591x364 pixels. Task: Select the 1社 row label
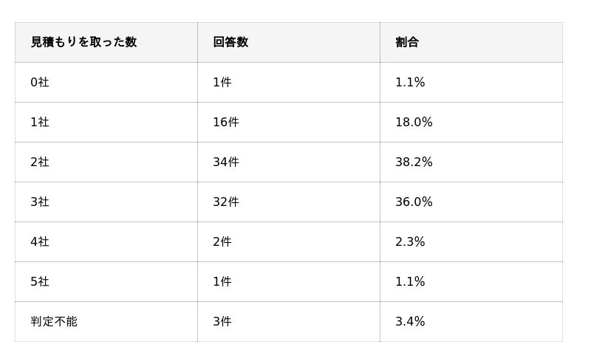(x=40, y=122)
